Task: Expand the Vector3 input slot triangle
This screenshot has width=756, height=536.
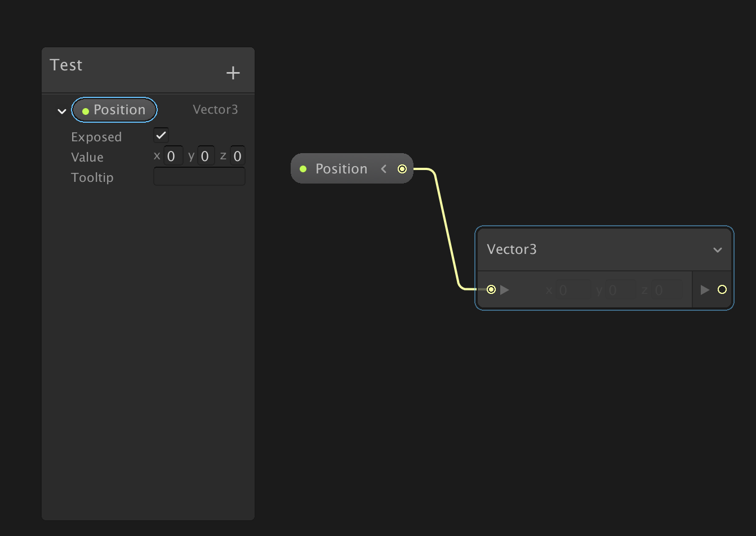Action: 505,290
